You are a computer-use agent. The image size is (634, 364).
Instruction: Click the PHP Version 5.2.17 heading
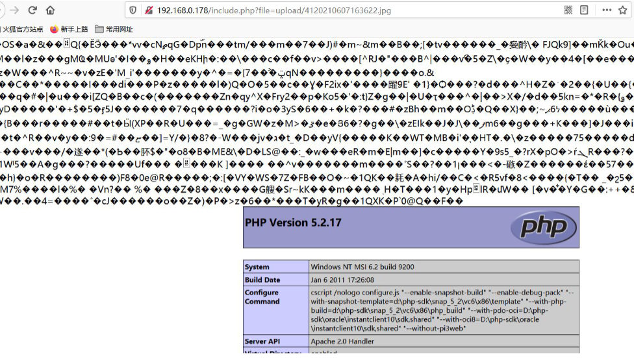(292, 223)
